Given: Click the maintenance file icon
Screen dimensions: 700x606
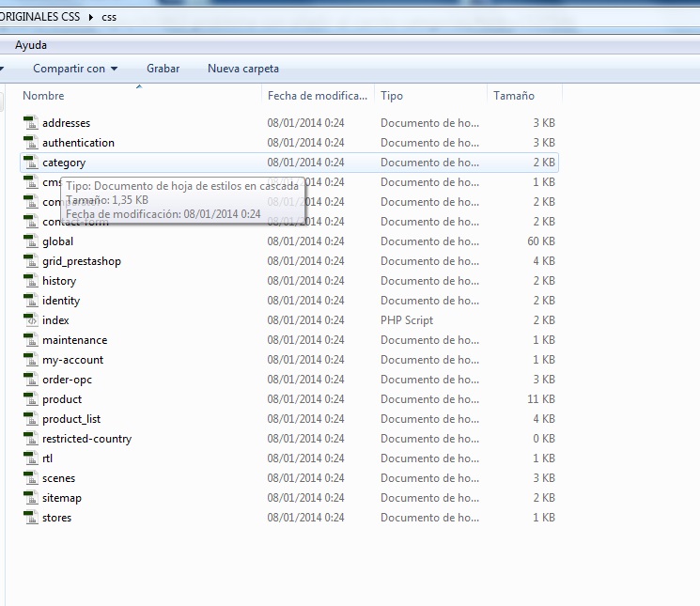Looking at the screenshot, I should (31, 339).
